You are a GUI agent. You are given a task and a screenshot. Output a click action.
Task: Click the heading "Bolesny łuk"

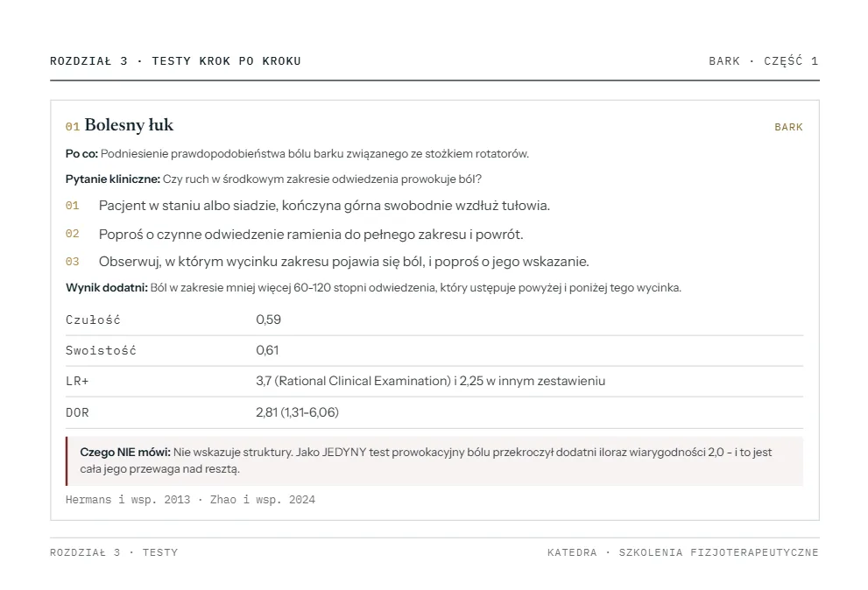(x=129, y=125)
